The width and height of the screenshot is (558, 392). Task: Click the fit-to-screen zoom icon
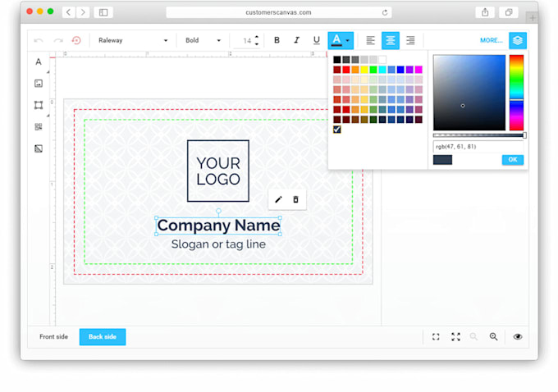(x=436, y=336)
